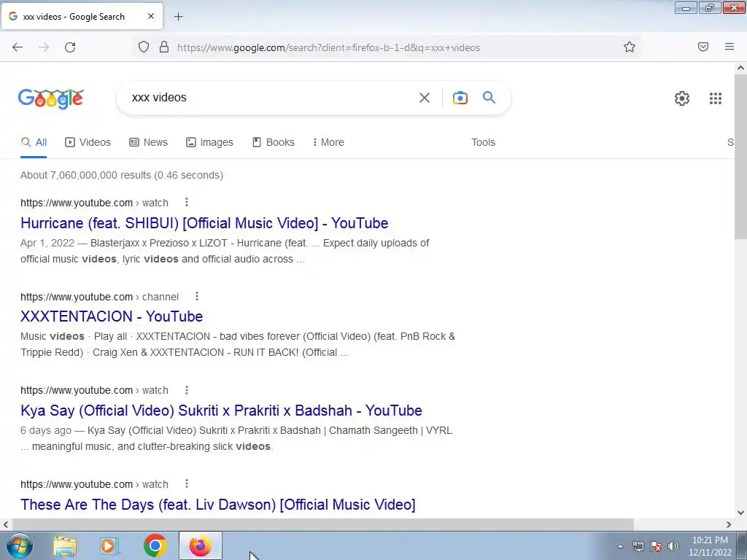The image size is (747, 560).
Task: Bookmark this page with the star icon
Action: 630,47
